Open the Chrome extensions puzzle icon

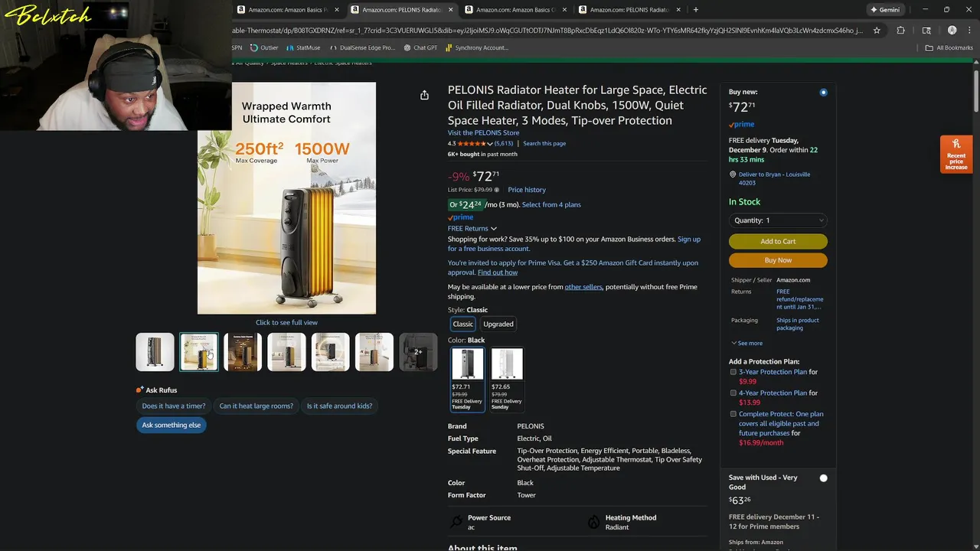pyautogui.click(x=901, y=31)
